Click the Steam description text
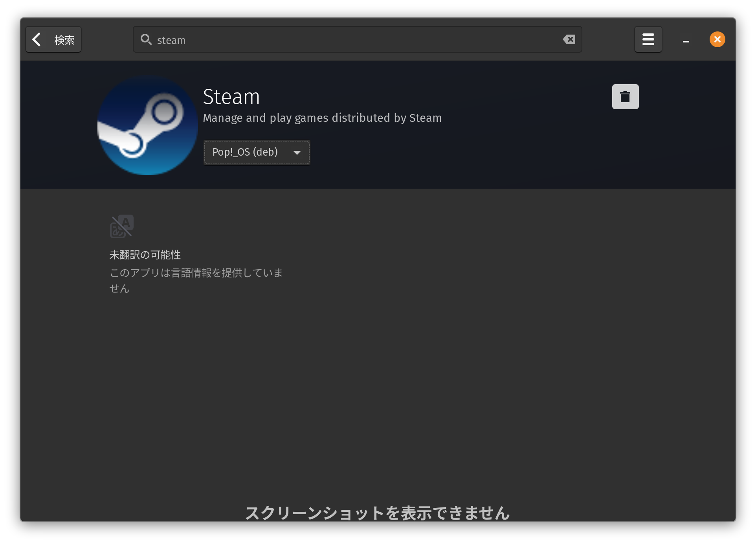This screenshot has width=756, height=544. [322, 118]
